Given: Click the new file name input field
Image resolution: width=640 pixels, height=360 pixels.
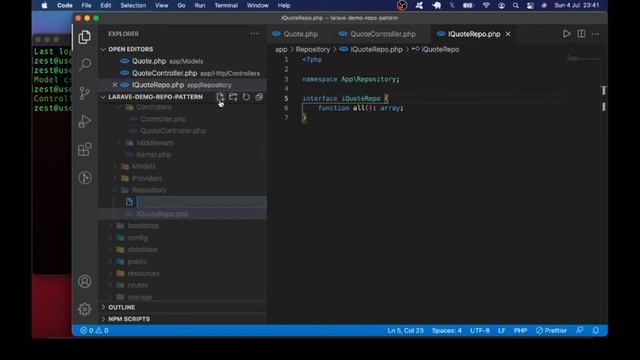Looking at the screenshot, I should click(x=201, y=202).
